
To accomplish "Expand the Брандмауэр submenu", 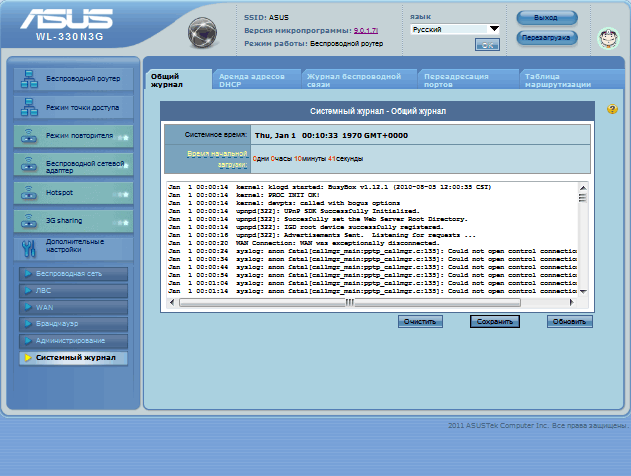I will click(73, 324).
